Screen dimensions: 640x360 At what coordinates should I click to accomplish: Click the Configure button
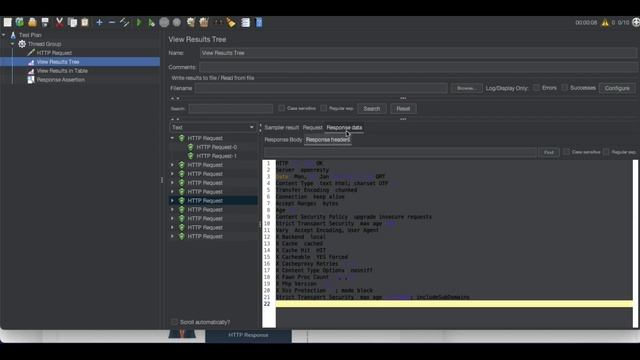click(x=617, y=88)
